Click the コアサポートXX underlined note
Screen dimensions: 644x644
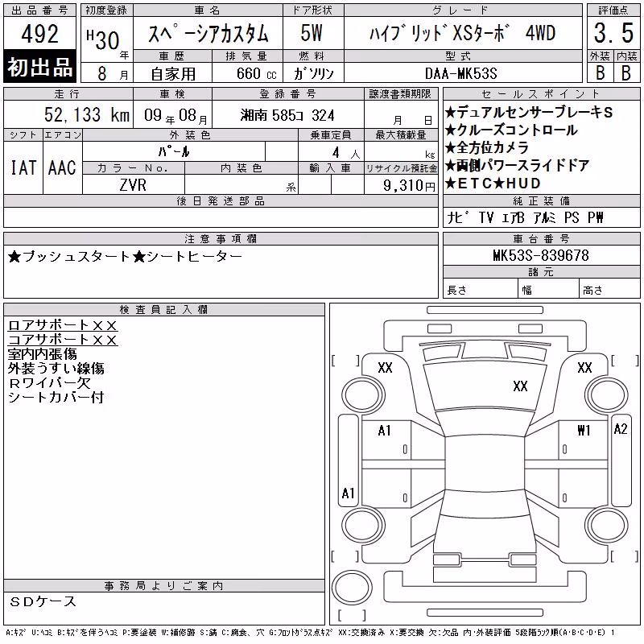(63, 340)
